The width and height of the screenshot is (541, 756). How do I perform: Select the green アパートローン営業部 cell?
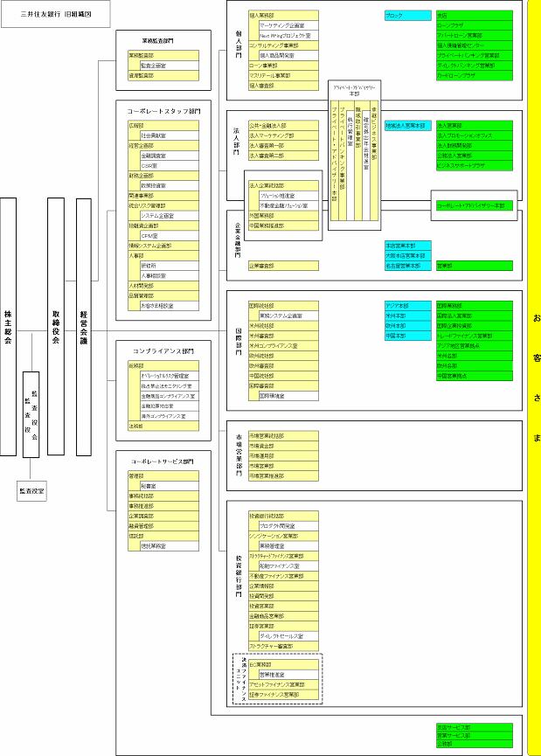click(x=475, y=36)
